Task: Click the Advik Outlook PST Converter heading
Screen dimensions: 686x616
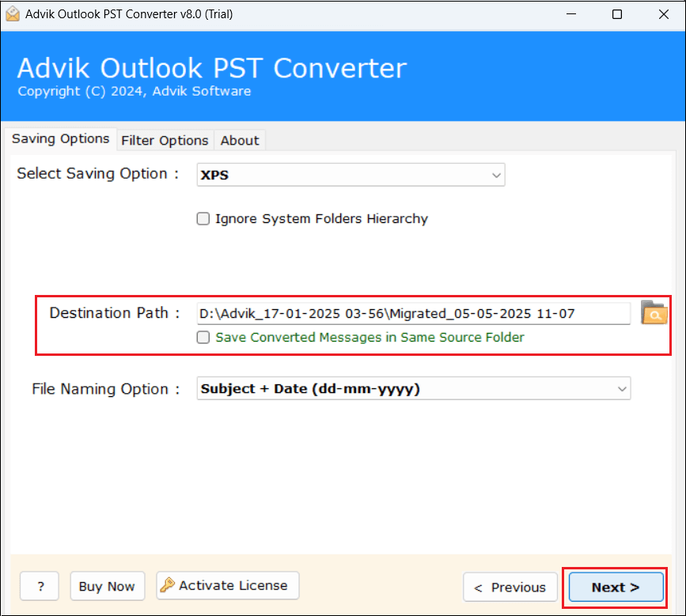Action: (212, 68)
